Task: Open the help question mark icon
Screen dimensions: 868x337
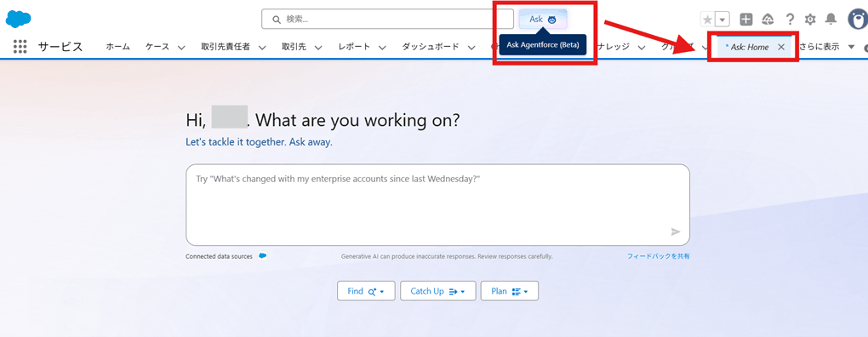Action: pos(790,20)
